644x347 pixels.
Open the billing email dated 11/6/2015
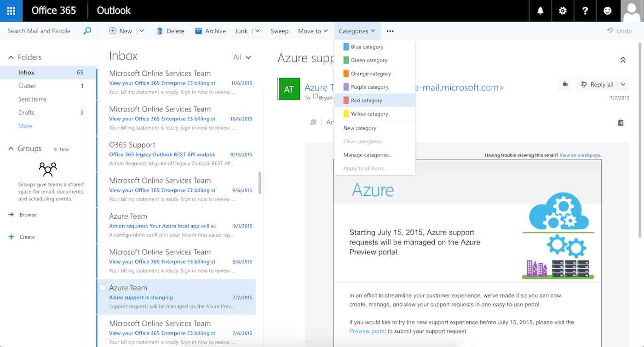click(176, 82)
